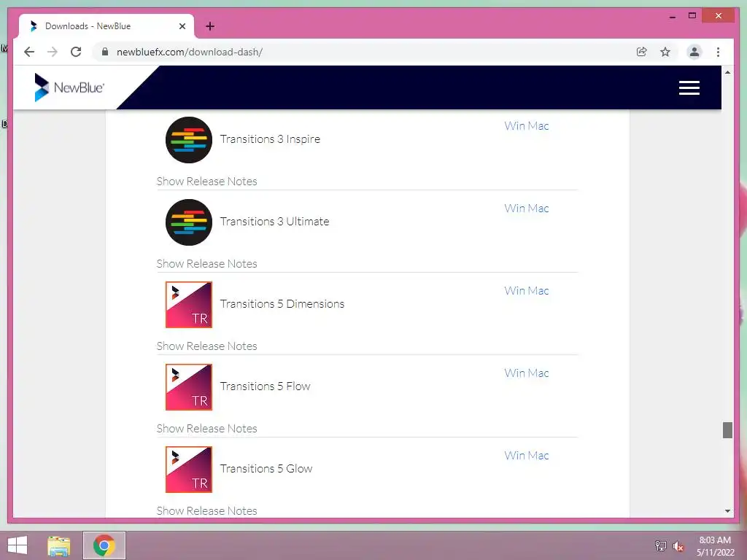
Task: Download Mac version of Transitions 5 Flow
Action: 538,373
